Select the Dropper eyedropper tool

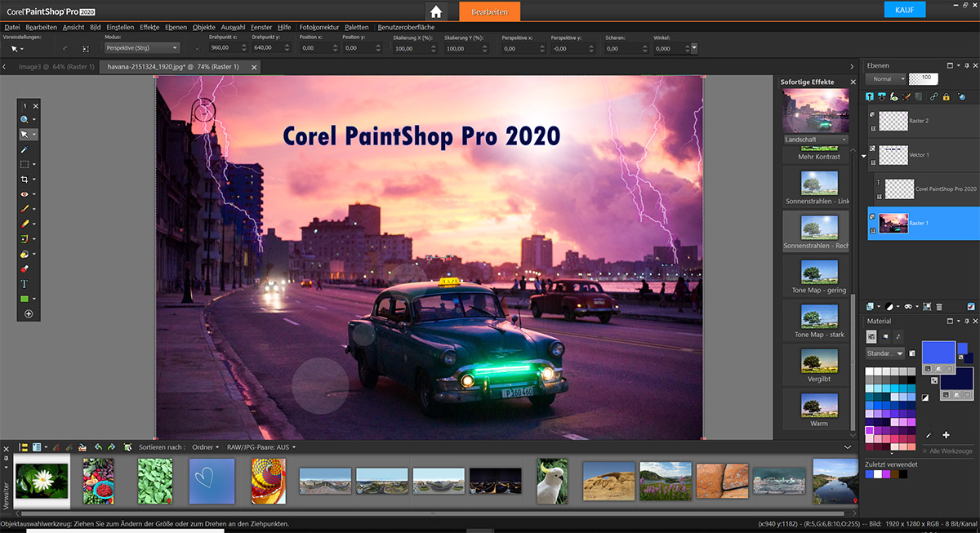click(x=24, y=149)
